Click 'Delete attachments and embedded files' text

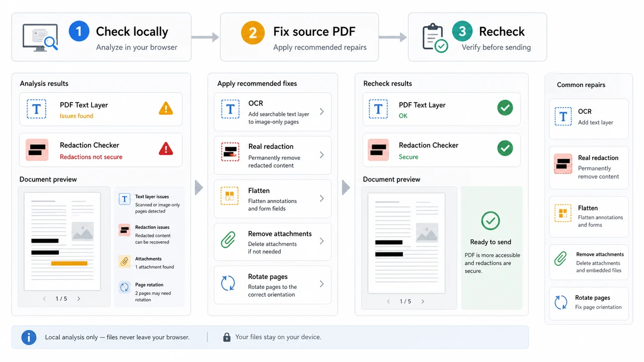pyautogui.click(x=599, y=266)
